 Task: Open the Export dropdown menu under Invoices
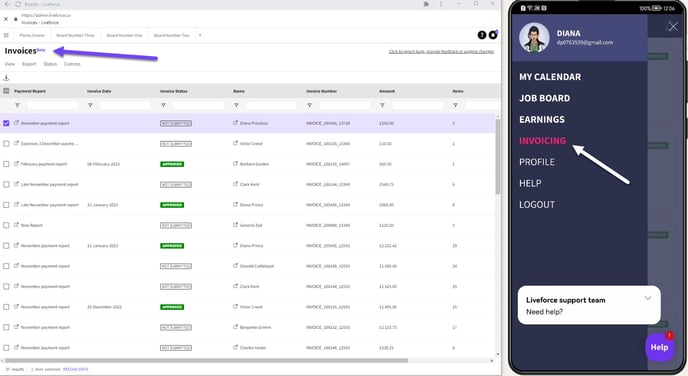coord(29,64)
